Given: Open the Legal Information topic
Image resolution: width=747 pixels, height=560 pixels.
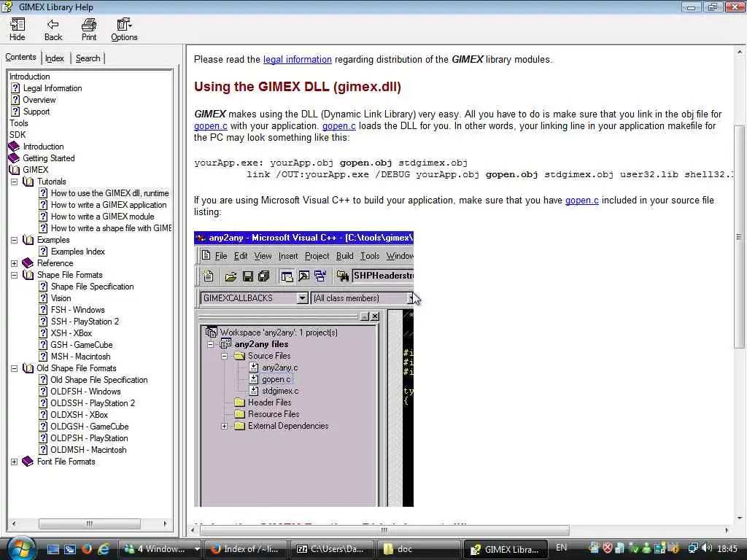Looking at the screenshot, I should pos(53,88).
